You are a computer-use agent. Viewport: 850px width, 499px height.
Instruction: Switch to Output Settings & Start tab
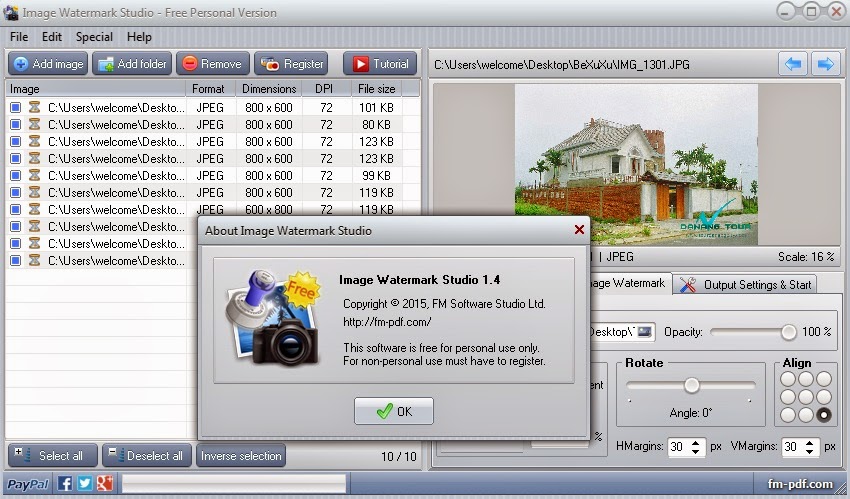pyautogui.click(x=746, y=284)
